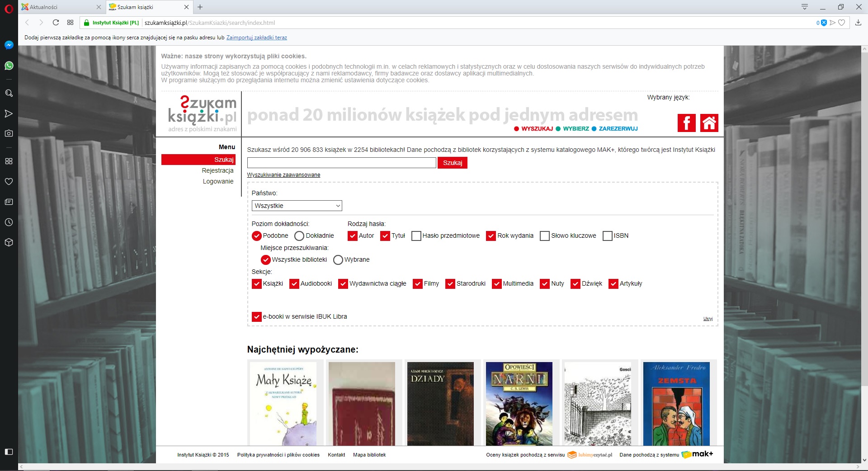Select the Podobne accuracy radio button
Image resolution: width=868 pixels, height=471 pixels.
point(257,236)
